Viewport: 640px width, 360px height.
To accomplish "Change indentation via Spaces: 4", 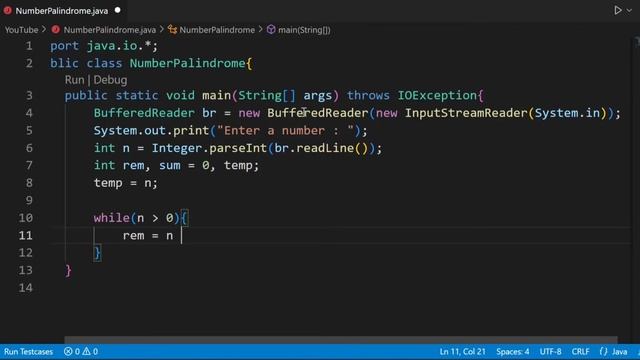I will [513, 351].
